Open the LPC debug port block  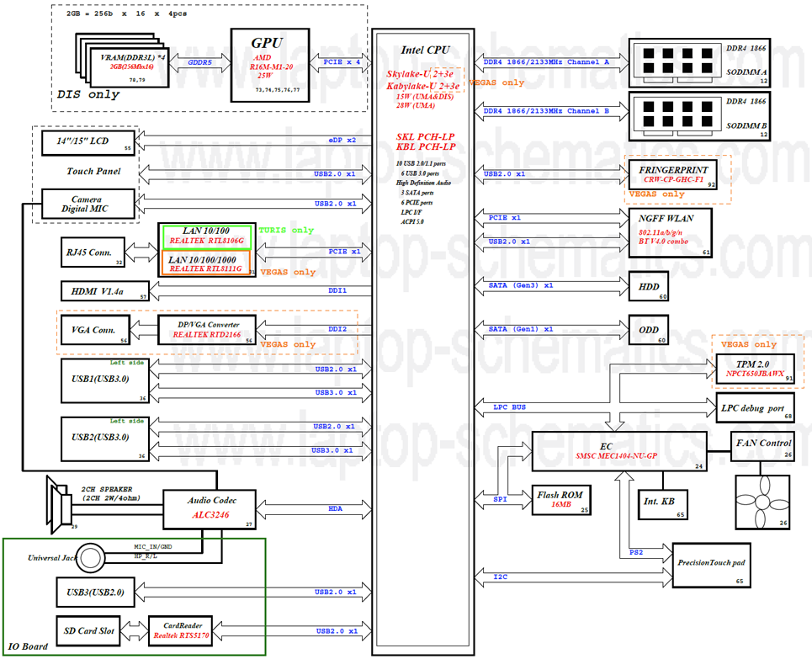click(755, 408)
